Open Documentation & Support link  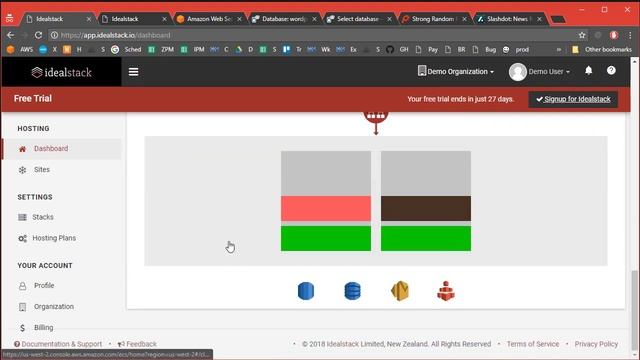tap(58, 344)
